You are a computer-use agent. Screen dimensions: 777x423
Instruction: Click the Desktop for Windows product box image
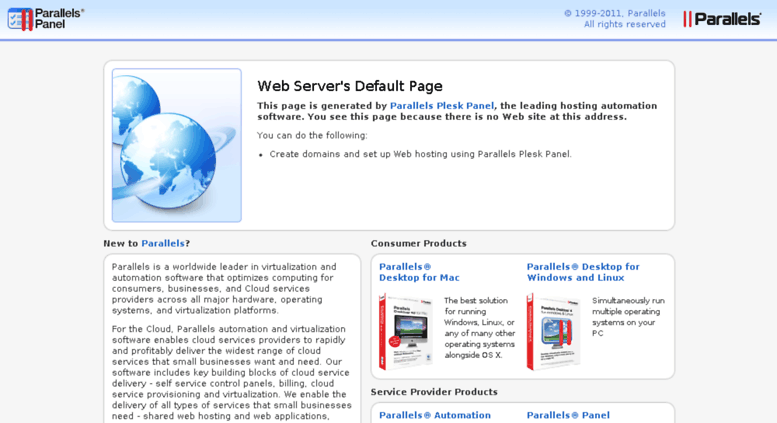[554, 331]
